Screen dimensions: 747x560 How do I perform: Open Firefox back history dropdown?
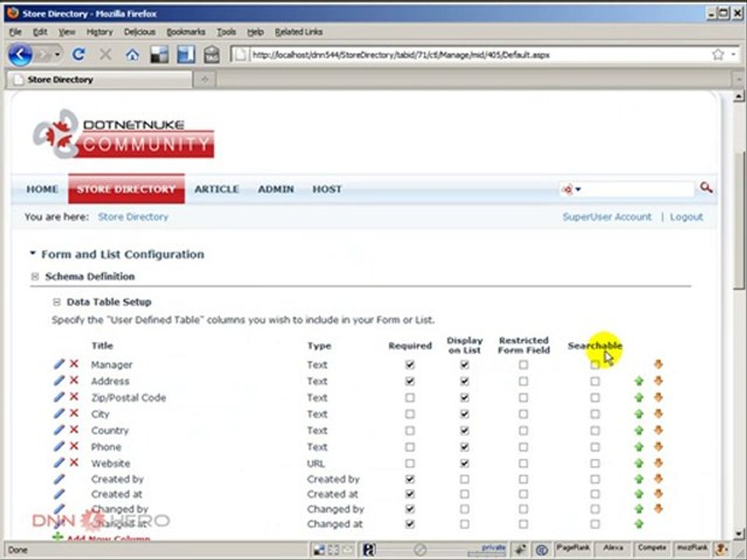point(57,54)
